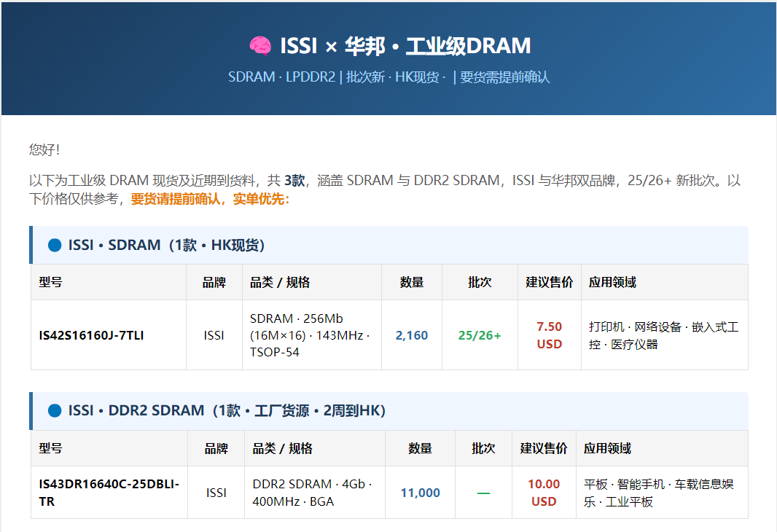Viewport: 777px width, 532px height.
Task: Click the section heading ISSI • DDR2 SDRAM 工厂货源
Action: [227, 410]
